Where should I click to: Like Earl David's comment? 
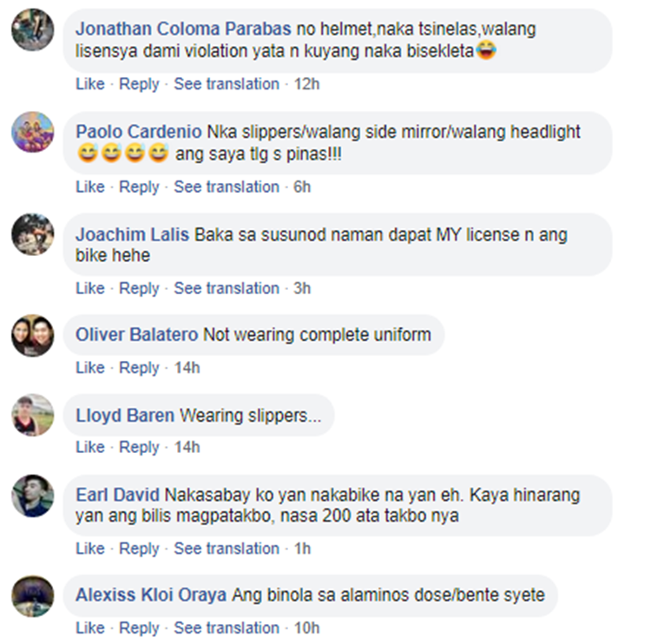[x=90, y=549]
